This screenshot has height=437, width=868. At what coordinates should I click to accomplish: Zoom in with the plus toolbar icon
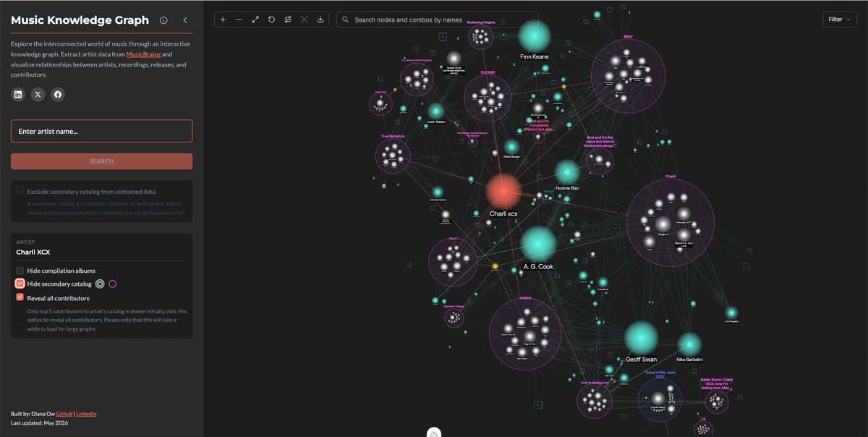[x=223, y=20]
